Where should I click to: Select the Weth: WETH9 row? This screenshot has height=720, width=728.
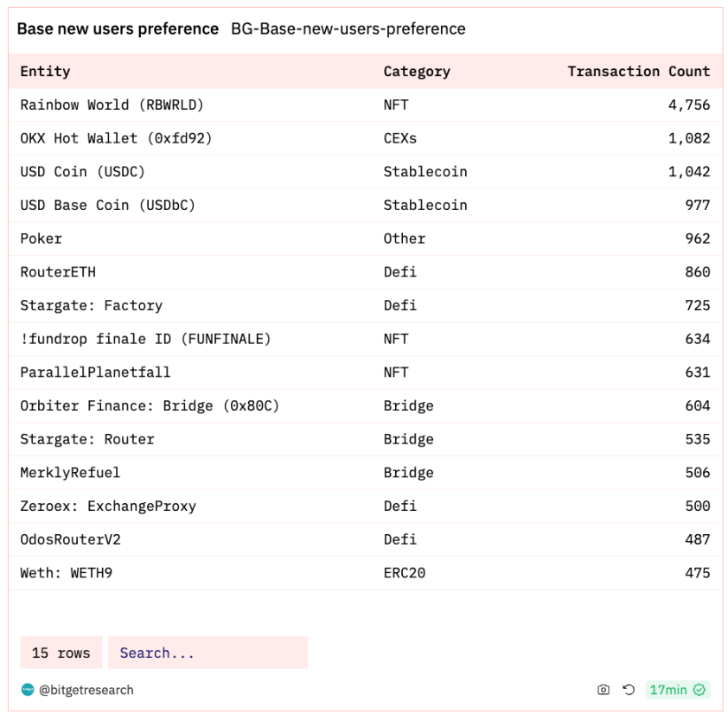point(365,573)
